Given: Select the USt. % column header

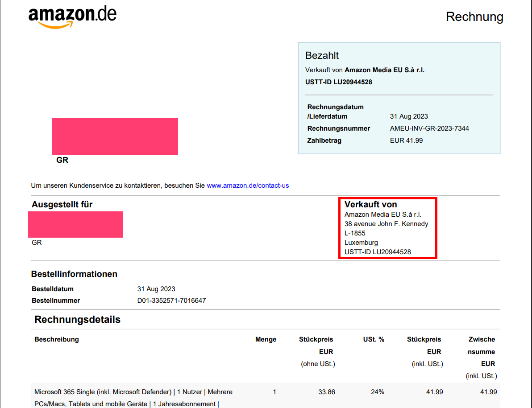Looking at the screenshot, I should (374, 339).
